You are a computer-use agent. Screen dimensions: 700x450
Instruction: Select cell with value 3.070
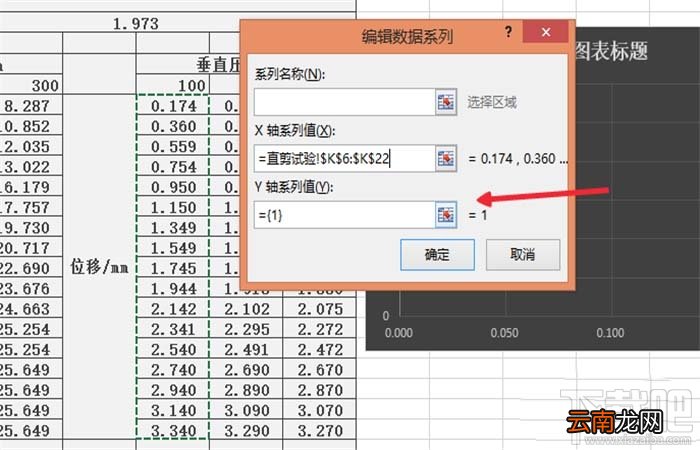[320, 410]
